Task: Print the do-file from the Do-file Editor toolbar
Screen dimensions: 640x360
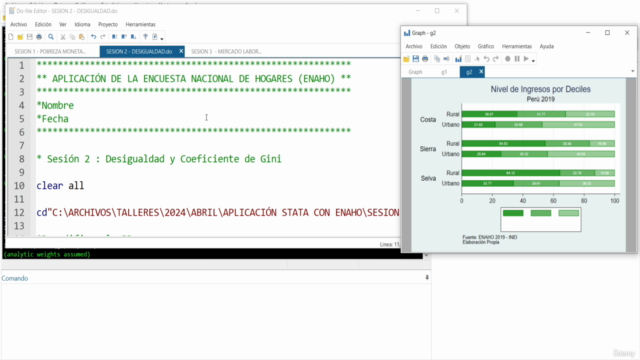Action: (39, 37)
